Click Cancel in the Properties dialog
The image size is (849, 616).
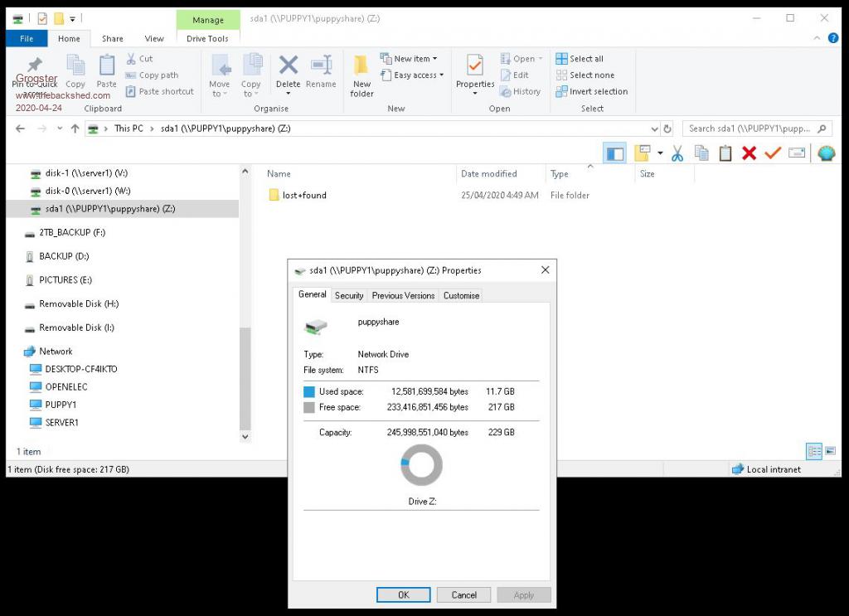[463, 594]
